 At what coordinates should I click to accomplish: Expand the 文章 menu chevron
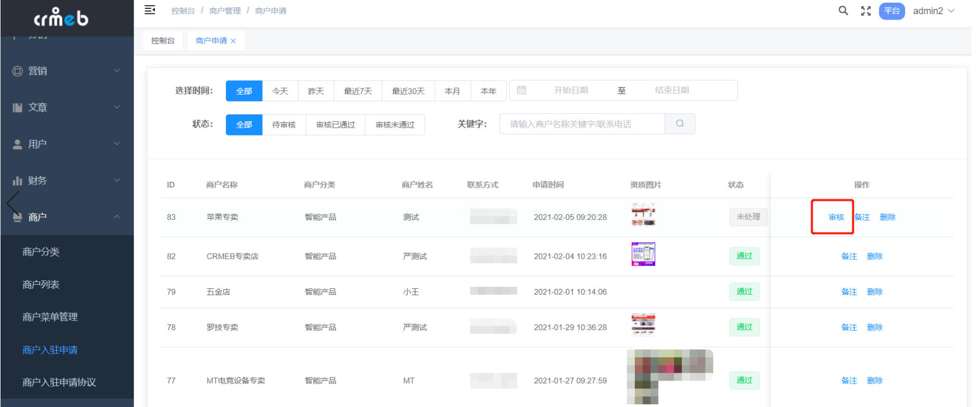(117, 107)
